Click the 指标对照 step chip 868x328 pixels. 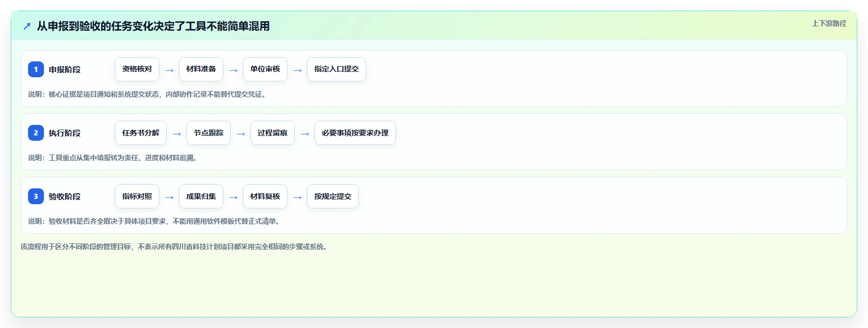coord(137,196)
